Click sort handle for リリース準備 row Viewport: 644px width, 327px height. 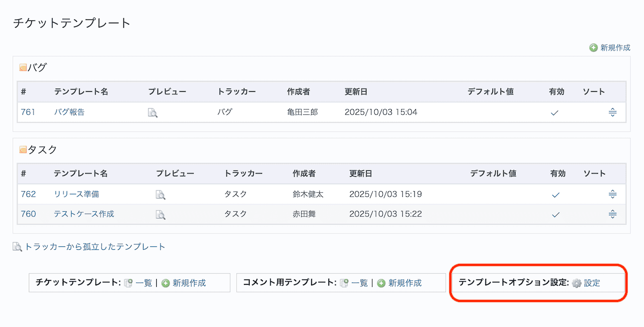tap(612, 194)
